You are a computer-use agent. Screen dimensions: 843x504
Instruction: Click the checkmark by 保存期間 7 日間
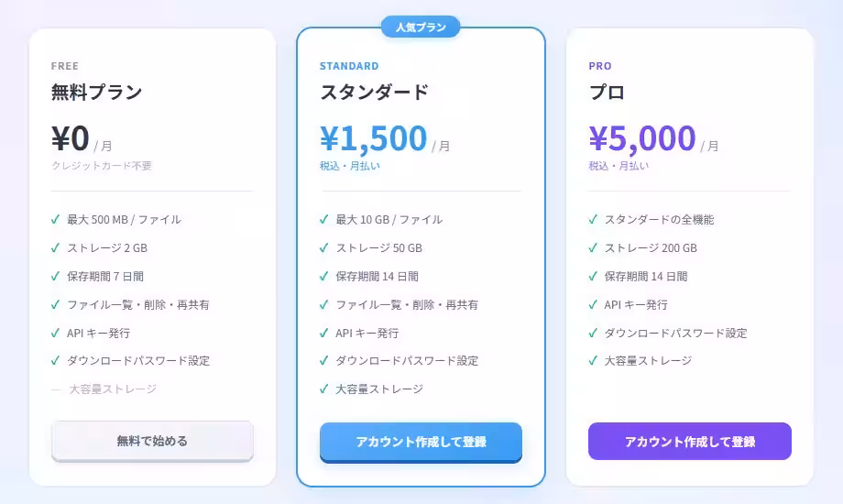[55, 277]
